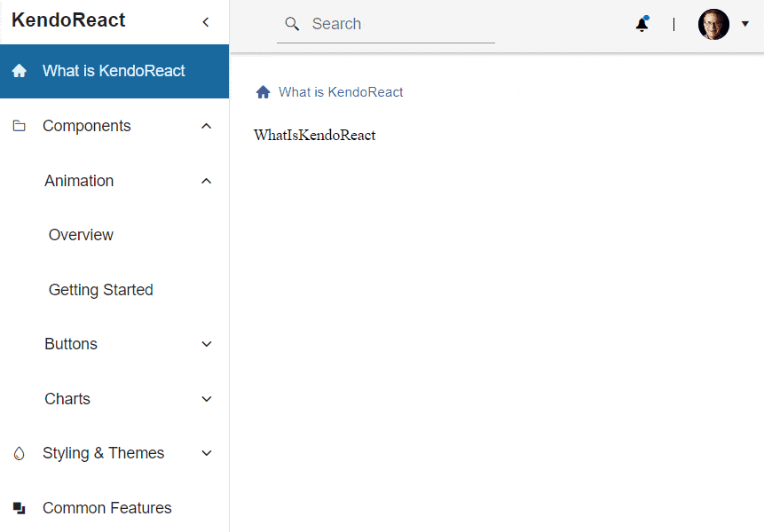Click the droplet icon for Styling & Themes

pyautogui.click(x=18, y=453)
